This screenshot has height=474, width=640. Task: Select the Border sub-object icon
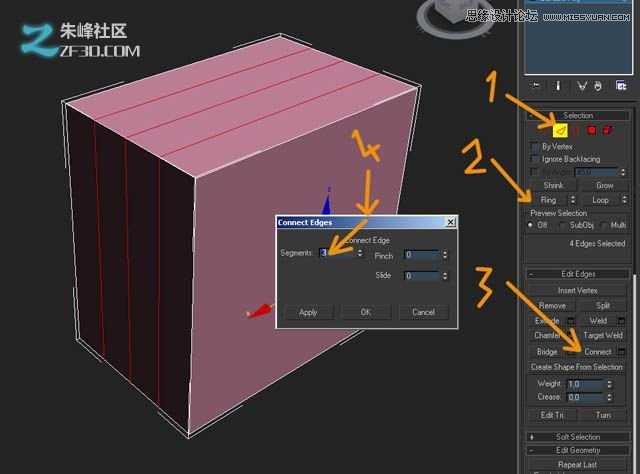point(576,131)
